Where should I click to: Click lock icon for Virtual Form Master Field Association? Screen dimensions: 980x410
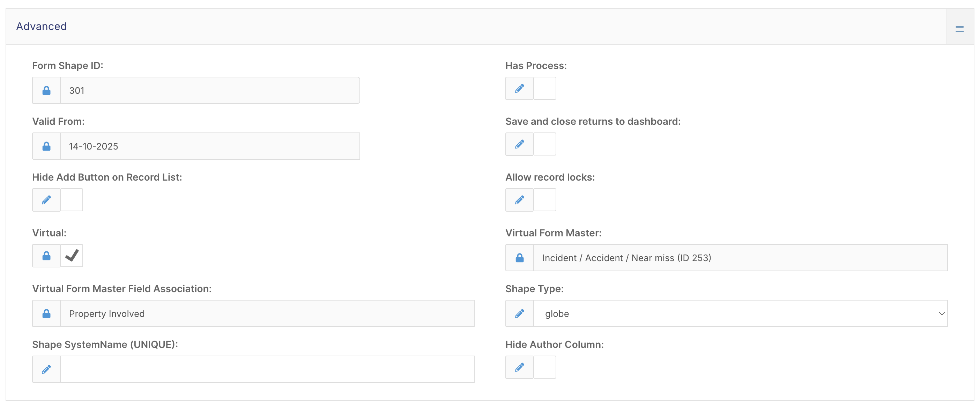pyautogui.click(x=46, y=313)
